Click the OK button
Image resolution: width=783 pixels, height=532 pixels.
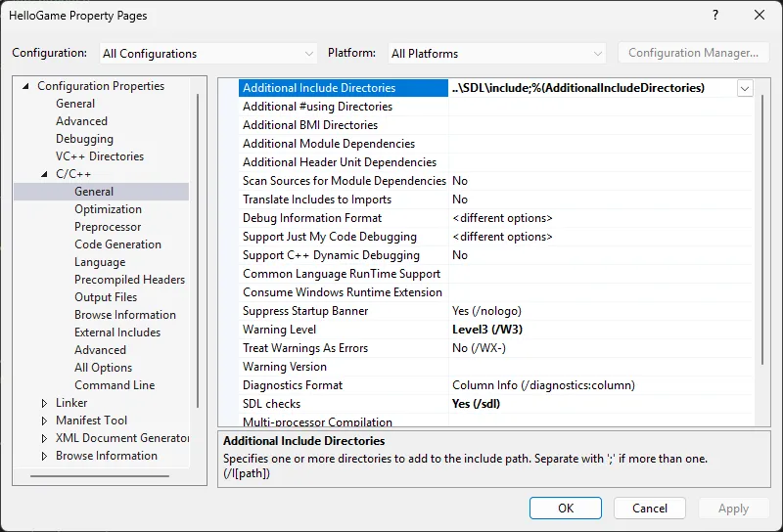[566, 509]
